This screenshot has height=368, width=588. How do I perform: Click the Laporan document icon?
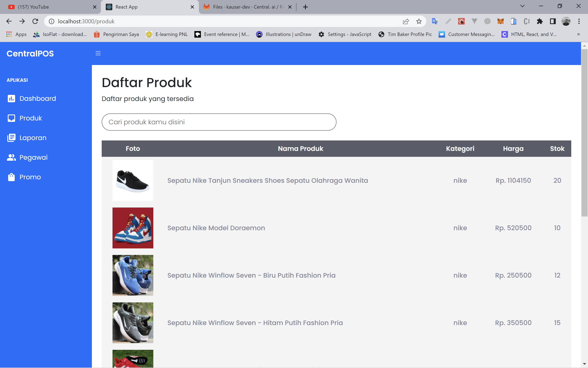click(11, 138)
